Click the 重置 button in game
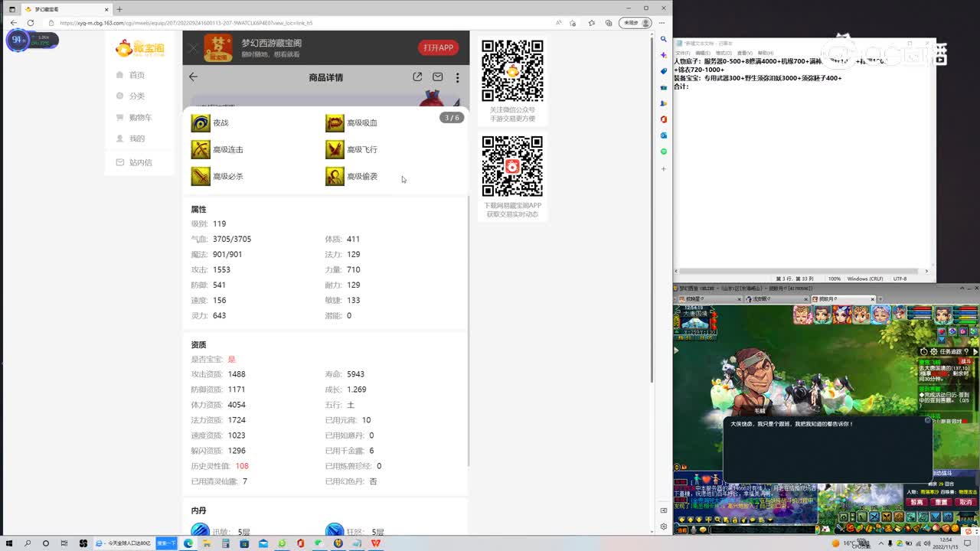 [x=941, y=503]
